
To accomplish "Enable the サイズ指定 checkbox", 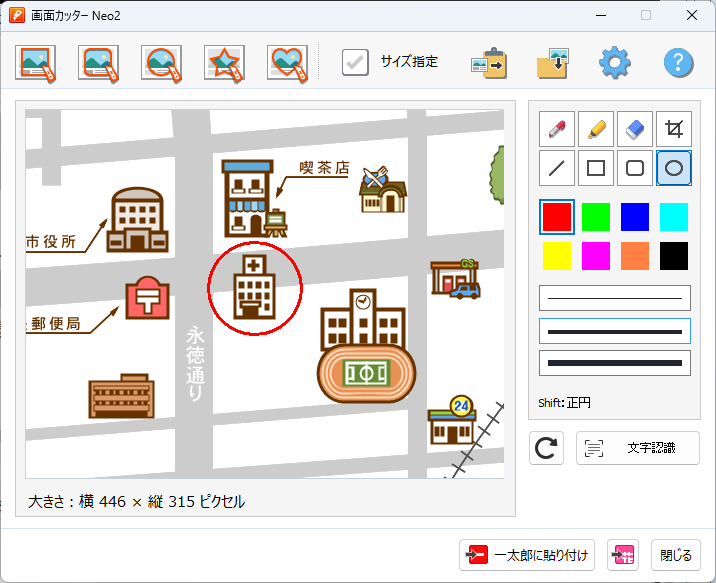I will [355, 62].
